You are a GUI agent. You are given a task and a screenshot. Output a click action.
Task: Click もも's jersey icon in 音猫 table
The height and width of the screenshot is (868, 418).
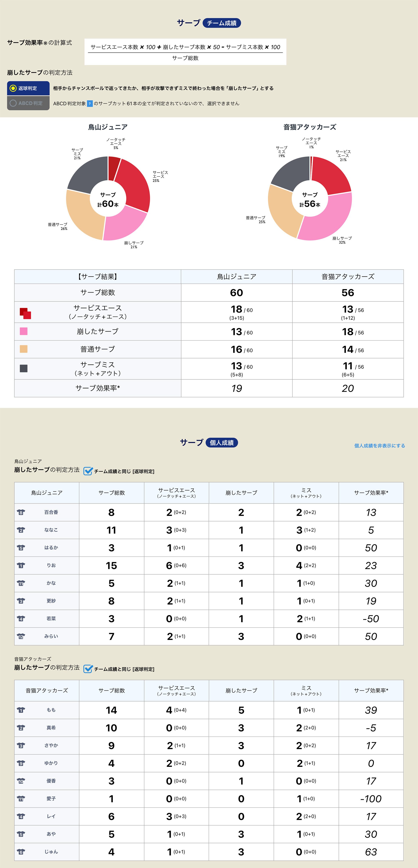(x=21, y=710)
